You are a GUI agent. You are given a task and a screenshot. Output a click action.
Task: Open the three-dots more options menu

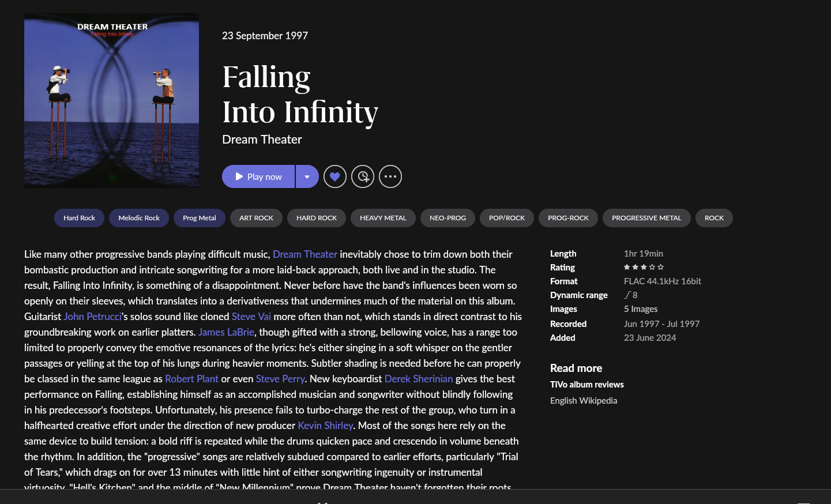point(390,176)
